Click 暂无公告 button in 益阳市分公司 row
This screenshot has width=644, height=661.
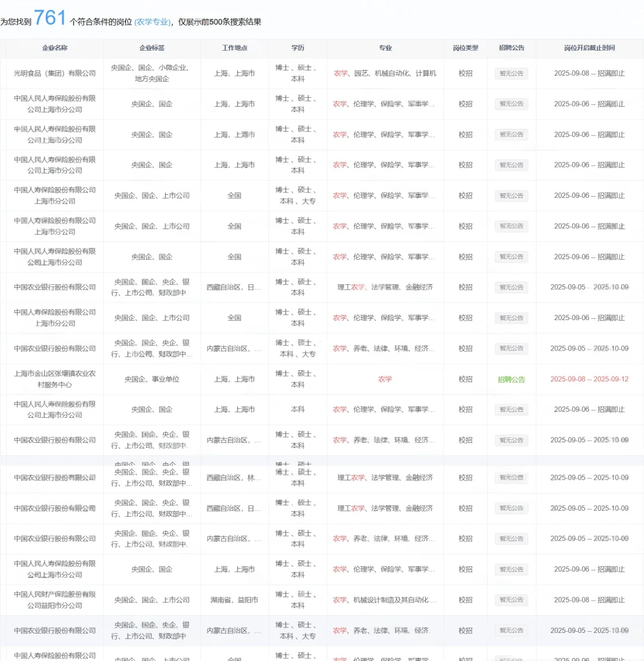[512, 600]
